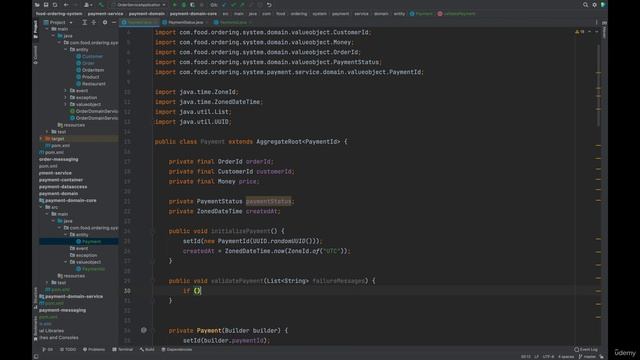The width and height of the screenshot is (640, 360).
Task: Click the Save All toolbar icon
Action: (46, 5)
